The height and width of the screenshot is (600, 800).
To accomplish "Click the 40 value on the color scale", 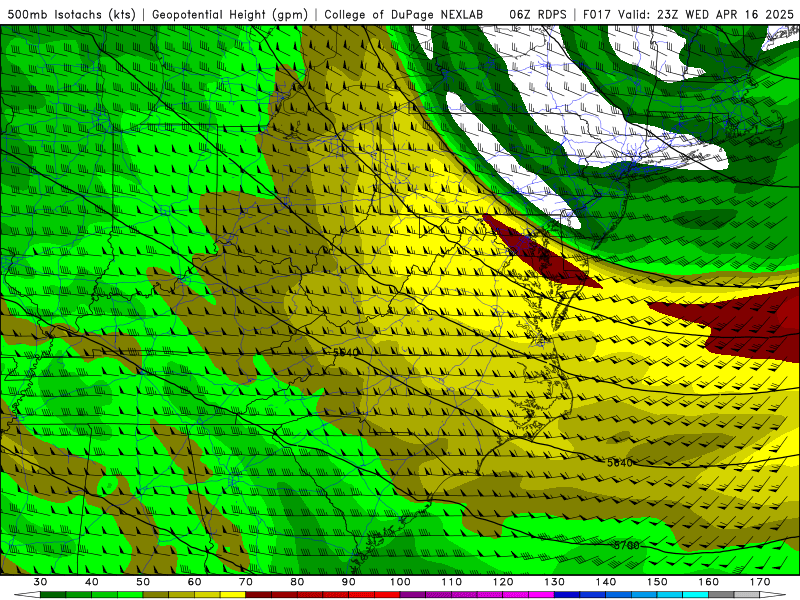I will (92, 582).
